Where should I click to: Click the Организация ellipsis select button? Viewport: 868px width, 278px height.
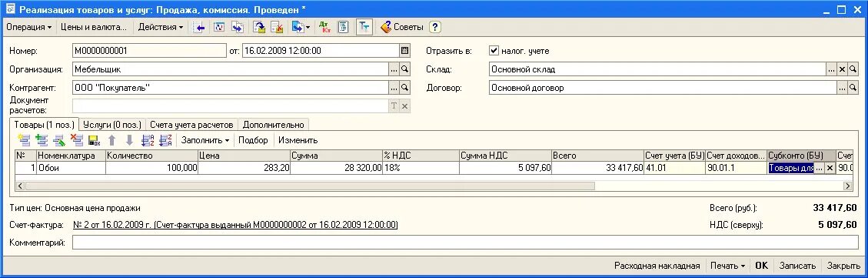[x=394, y=69]
